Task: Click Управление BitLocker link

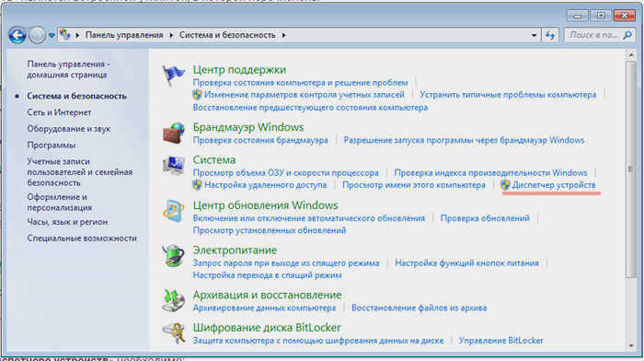Action: click(x=501, y=341)
